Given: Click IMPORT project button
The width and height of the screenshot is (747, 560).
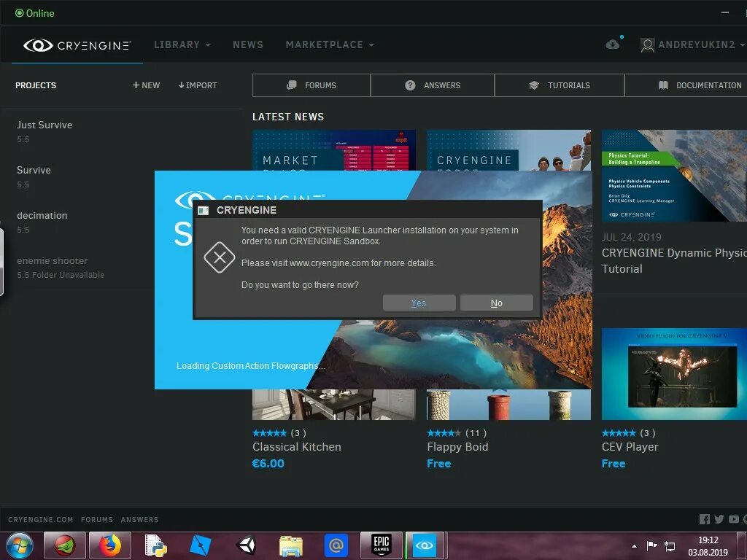Looking at the screenshot, I should pyautogui.click(x=198, y=85).
